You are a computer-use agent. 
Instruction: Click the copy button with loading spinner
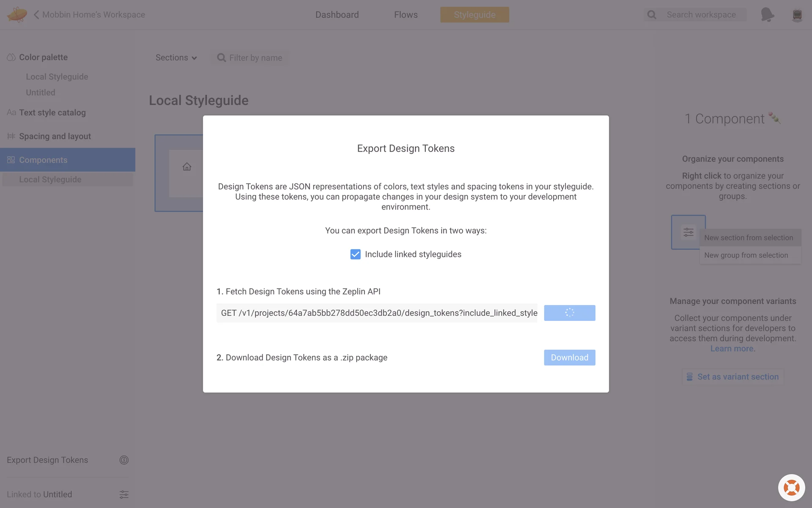(x=569, y=313)
